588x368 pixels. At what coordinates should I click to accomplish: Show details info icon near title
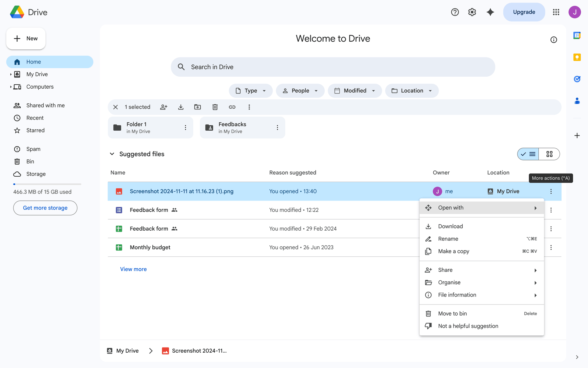554,40
